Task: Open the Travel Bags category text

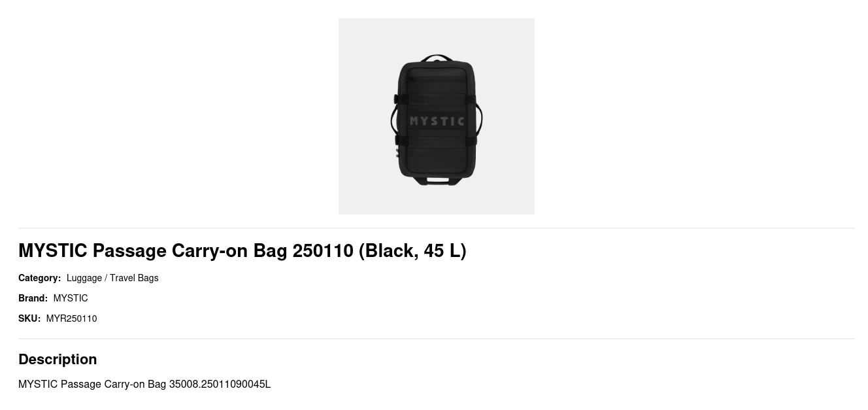Action: pos(134,278)
